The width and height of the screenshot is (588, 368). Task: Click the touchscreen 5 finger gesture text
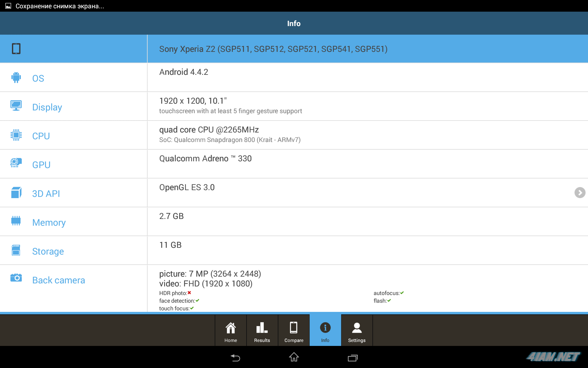tap(231, 111)
